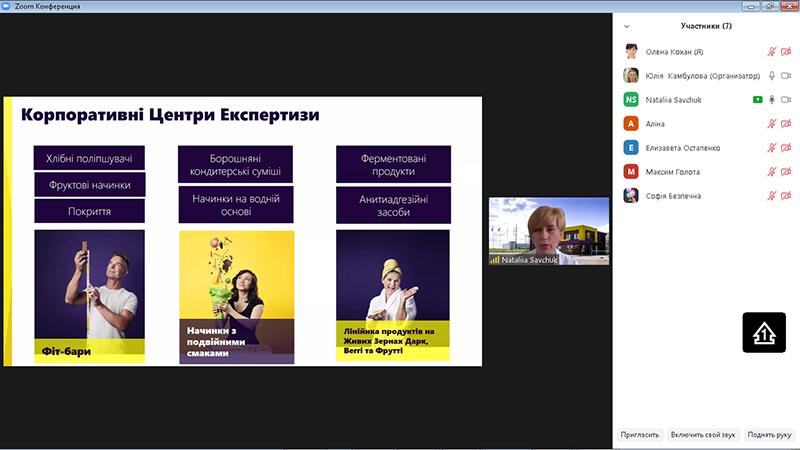The height and width of the screenshot is (450, 800).
Task: Click the disabled camera icon for Олена Кохан
Action: pos(786,52)
